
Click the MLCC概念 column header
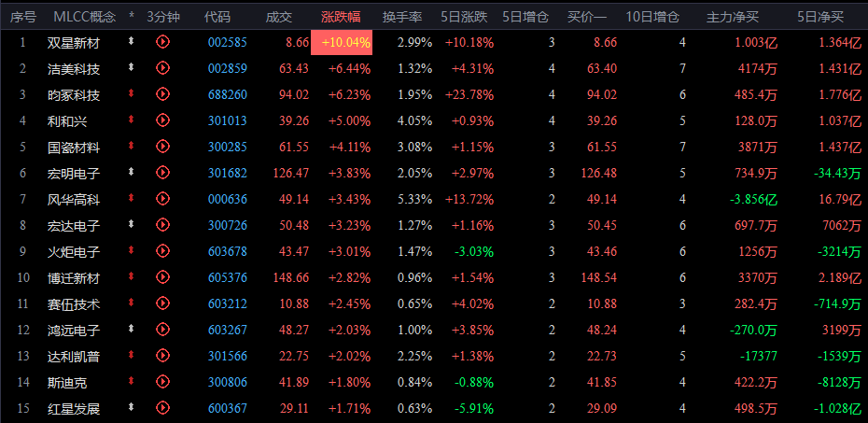point(85,17)
